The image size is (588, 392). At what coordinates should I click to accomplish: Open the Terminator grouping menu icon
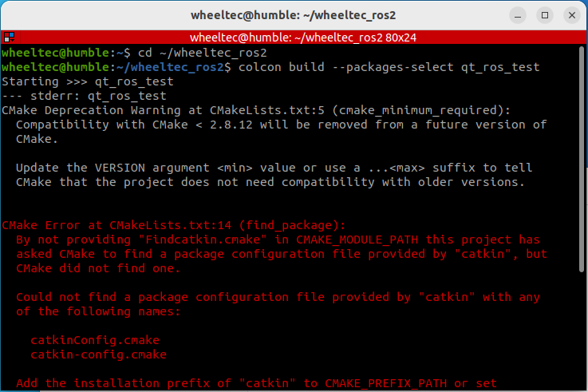(x=9, y=38)
